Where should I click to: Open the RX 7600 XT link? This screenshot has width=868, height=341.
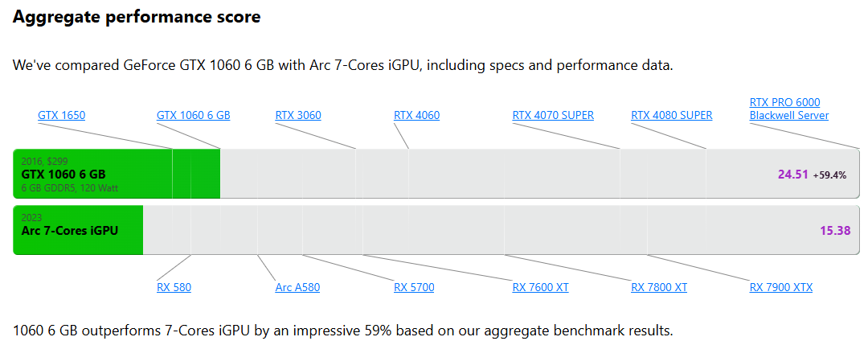tap(540, 287)
